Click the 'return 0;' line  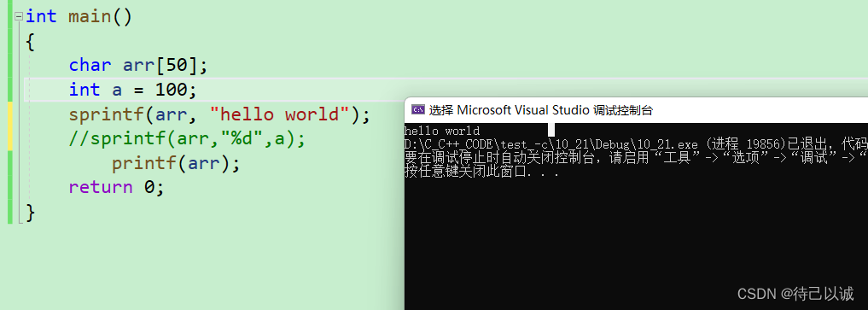coord(117,187)
